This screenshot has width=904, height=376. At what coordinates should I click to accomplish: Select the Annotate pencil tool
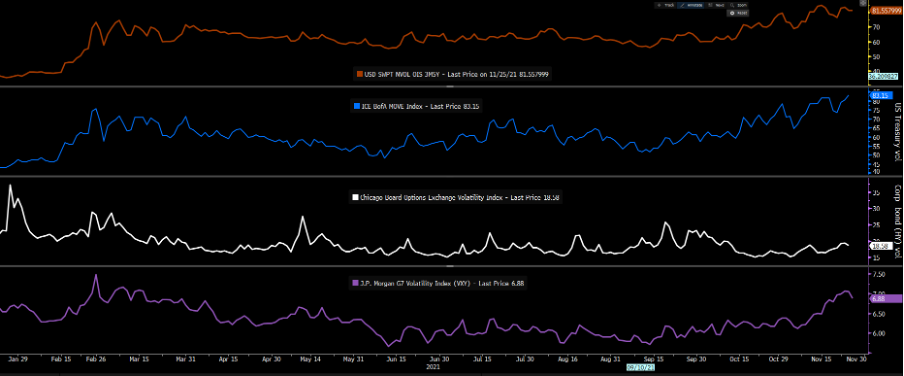[x=691, y=5]
